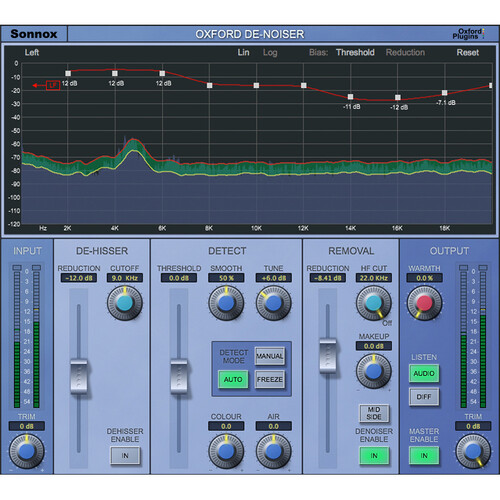Click the HF Cut knob

click(x=374, y=303)
